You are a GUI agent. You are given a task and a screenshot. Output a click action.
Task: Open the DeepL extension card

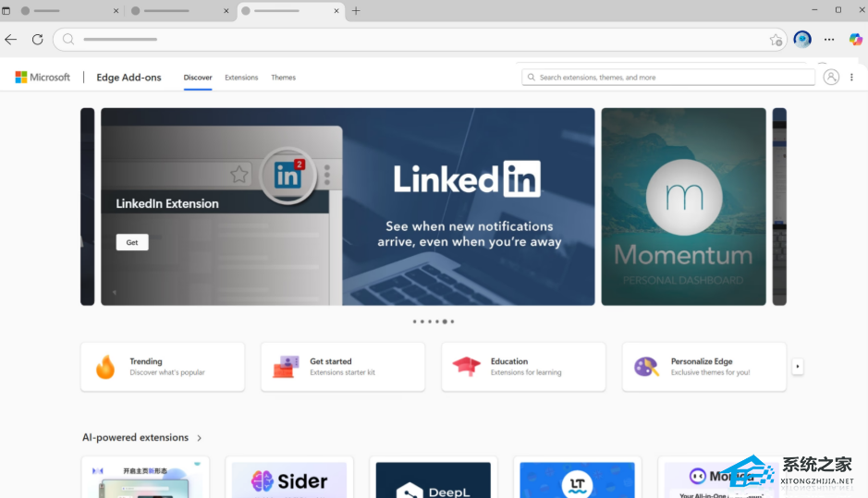point(433,478)
